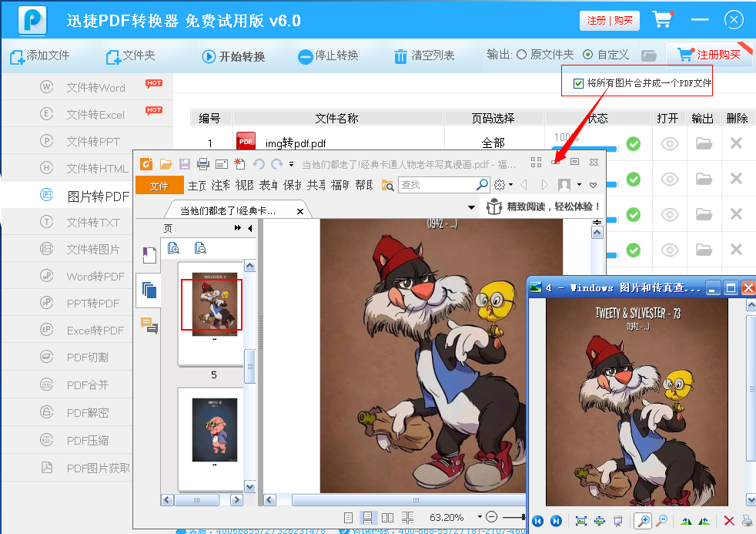Open the shopping cart icon in title bar
Viewport: 756px width, 534px height.
pyautogui.click(x=663, y=19)
